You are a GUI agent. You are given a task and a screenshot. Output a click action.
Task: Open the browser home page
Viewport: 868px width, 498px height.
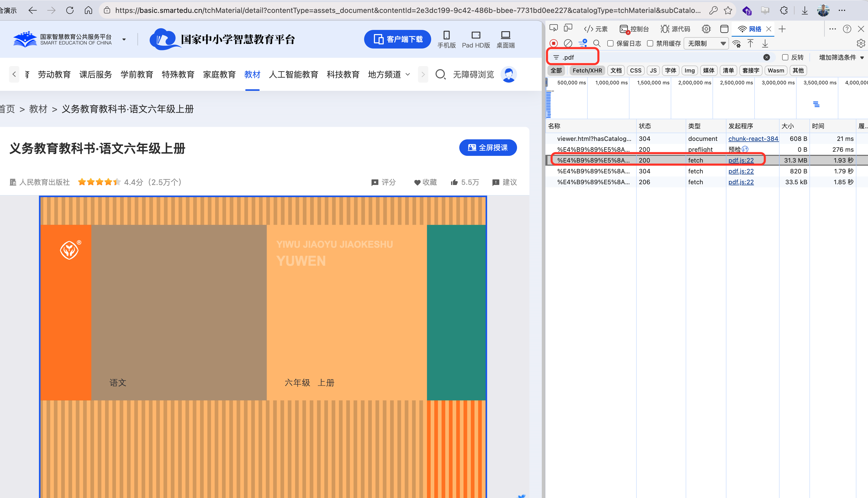pos(88,10)
